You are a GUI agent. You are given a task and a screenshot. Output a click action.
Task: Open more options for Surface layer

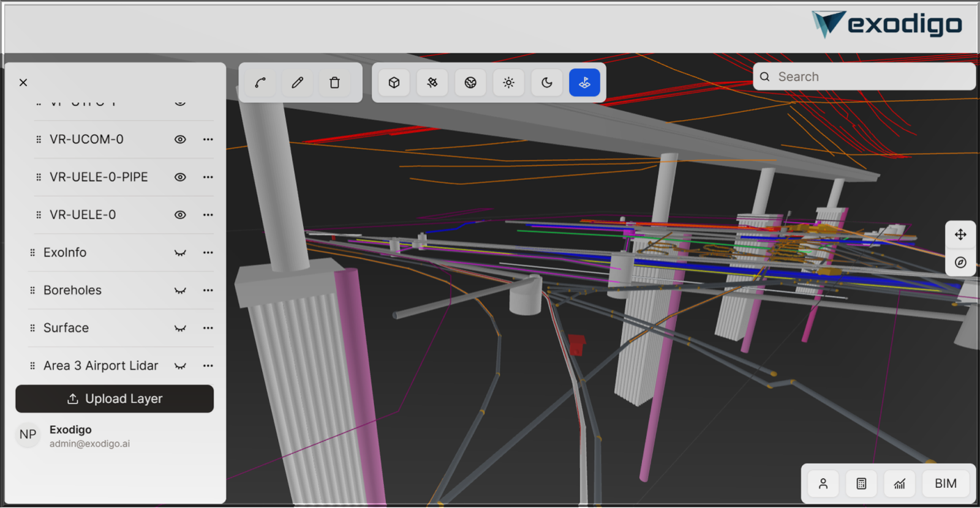pyautogui.click(x=208, y=328)
